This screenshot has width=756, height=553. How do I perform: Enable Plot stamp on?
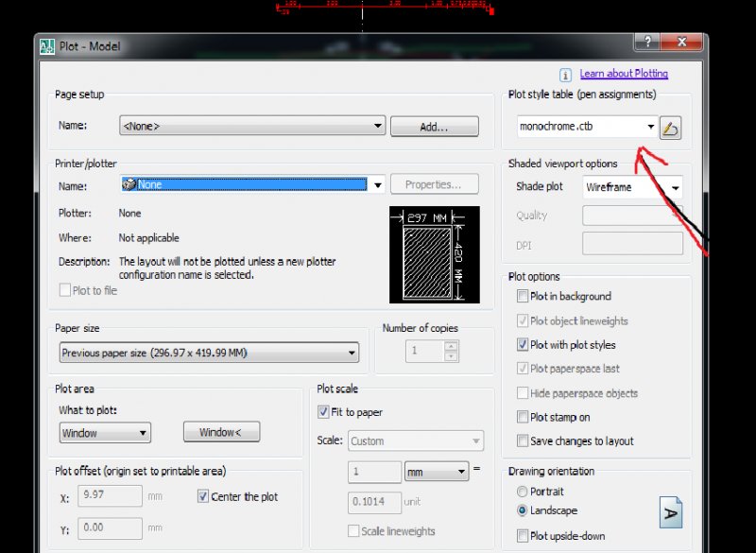point(523,417)
